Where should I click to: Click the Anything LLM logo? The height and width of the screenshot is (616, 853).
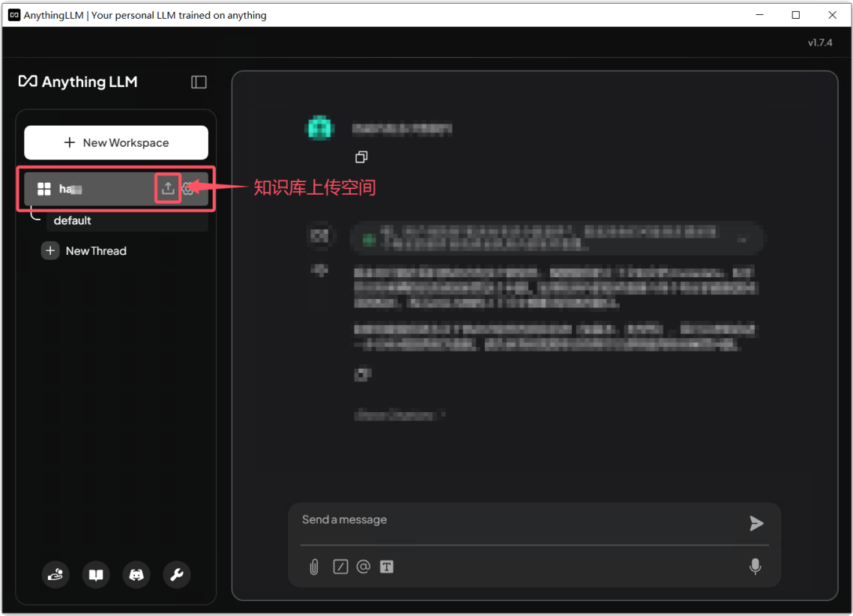78,82
